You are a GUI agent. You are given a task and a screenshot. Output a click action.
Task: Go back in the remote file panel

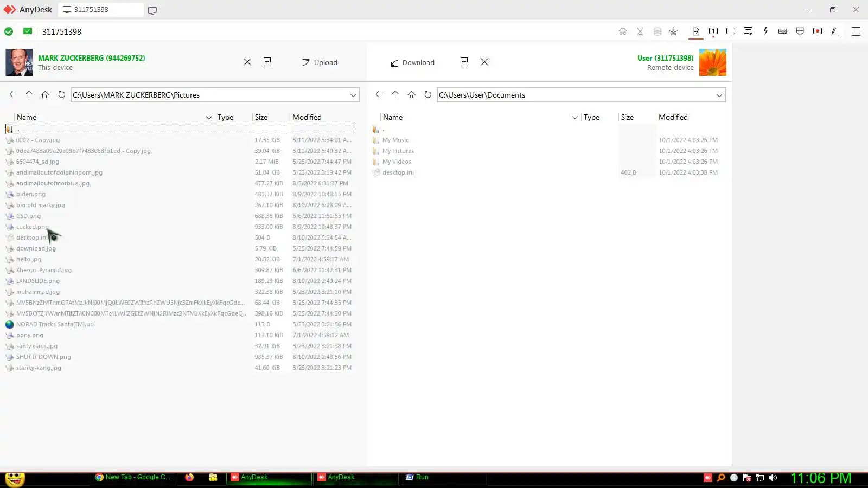[379, 94]
